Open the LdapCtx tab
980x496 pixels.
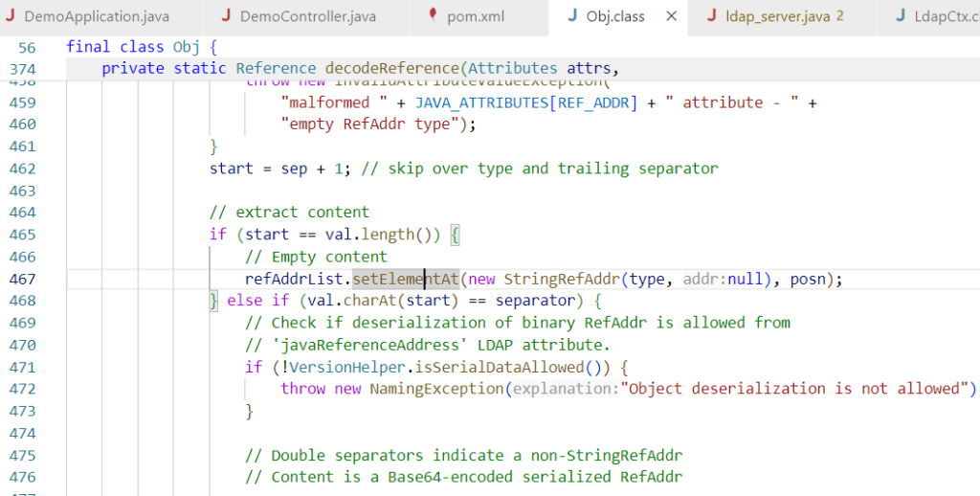pos(947,16)
